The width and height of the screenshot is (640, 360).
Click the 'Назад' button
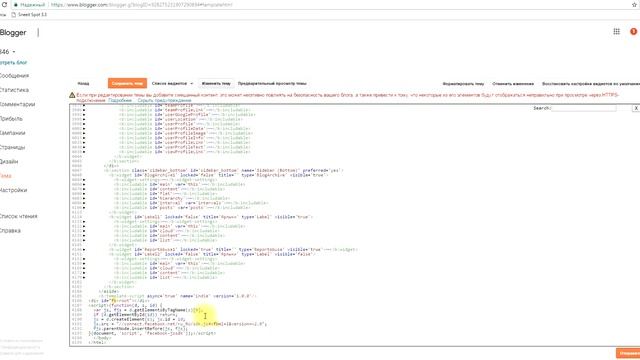click(x=83, y=83)
